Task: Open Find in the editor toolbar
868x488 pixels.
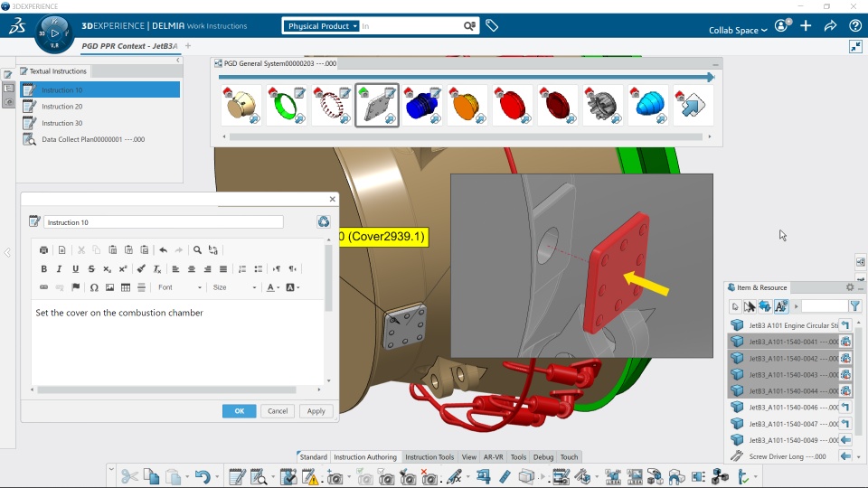Action: 197,250
